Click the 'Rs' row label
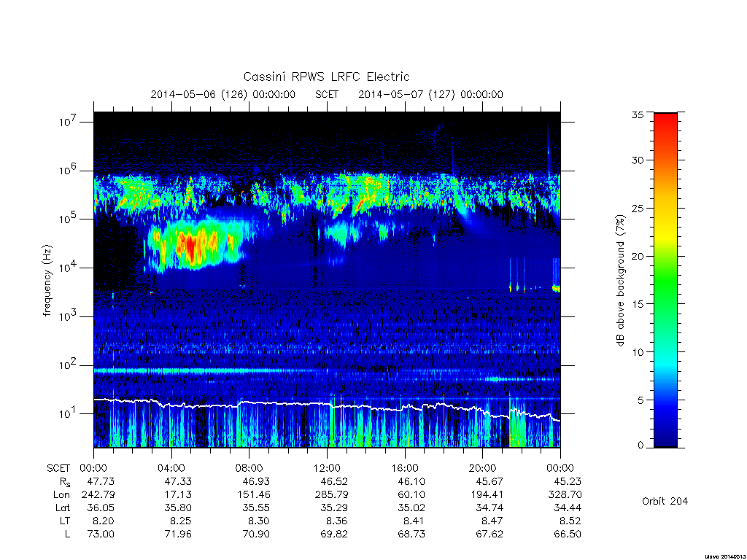The image size is (747, 560). [x=65, y=482]
